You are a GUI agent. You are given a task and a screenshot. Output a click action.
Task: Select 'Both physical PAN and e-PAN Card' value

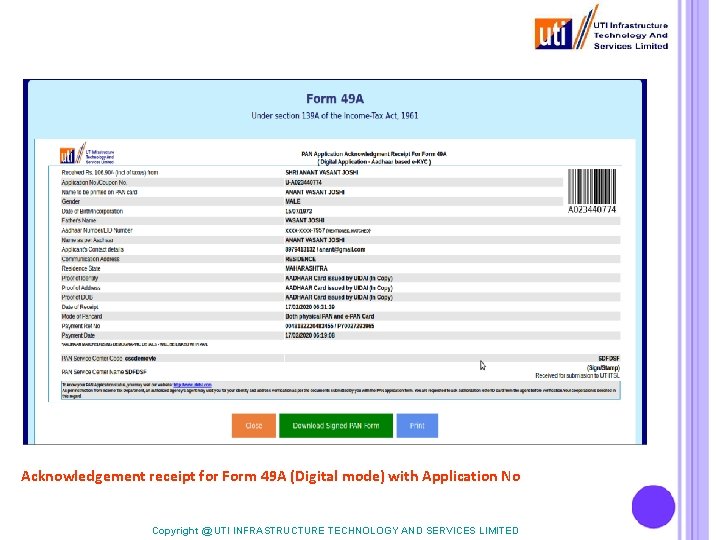(x=330, y=316)
